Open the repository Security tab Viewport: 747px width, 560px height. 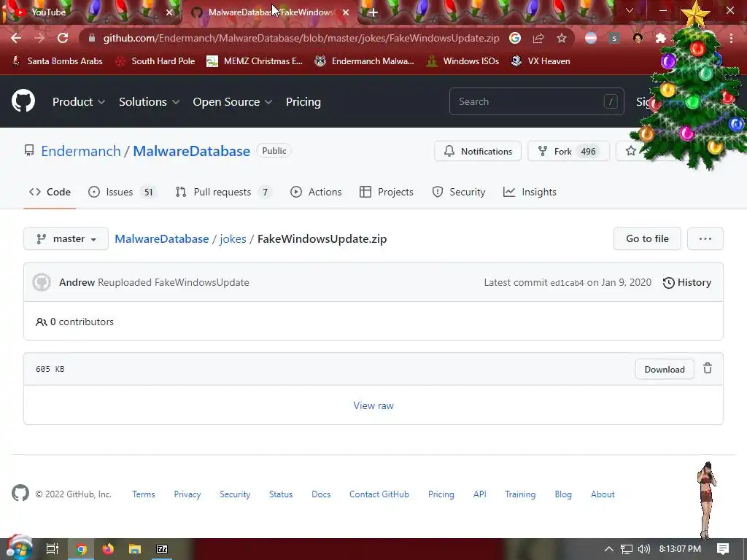tap(458, 192)
